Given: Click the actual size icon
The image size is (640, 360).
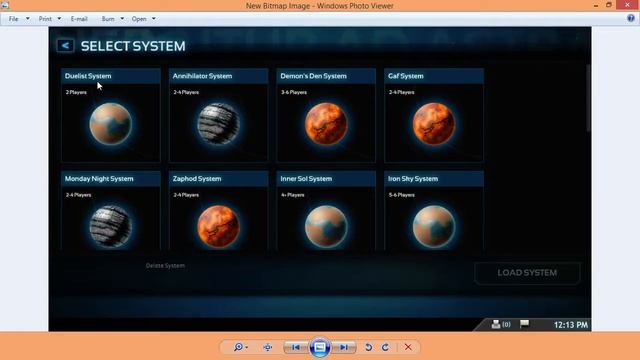Looking at the screenshot, I should coord(268,347).
